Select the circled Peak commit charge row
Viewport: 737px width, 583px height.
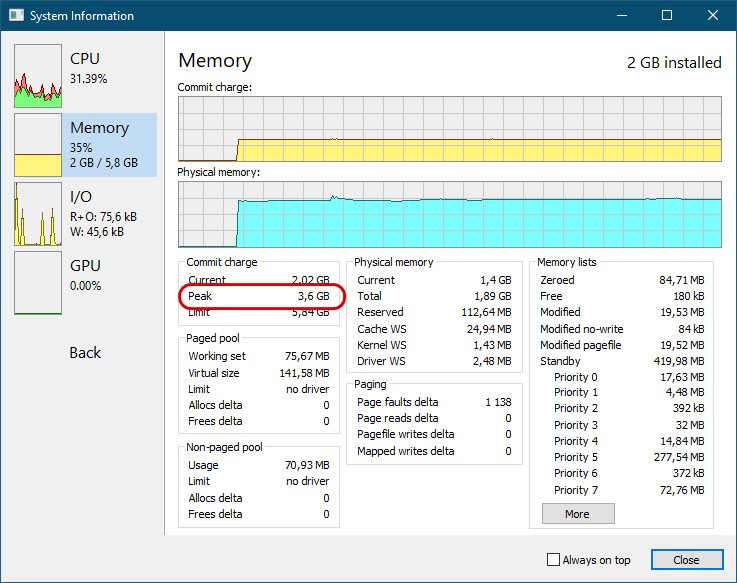click(259, 296)
